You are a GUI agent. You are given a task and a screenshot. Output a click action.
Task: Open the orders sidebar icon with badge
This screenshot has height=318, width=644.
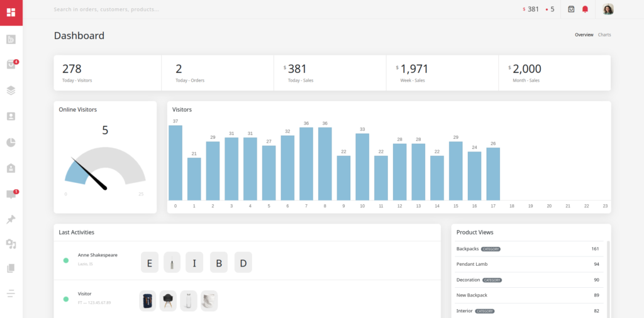point(11,64)
